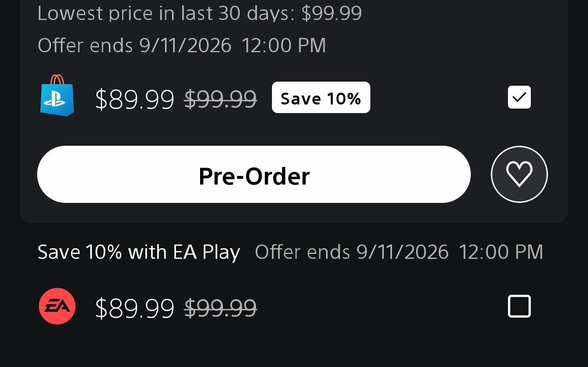Click the top Offer ends 9/11/2026 12:00 PM line
This screenshot has height=367, width=588.
(182, 45)
